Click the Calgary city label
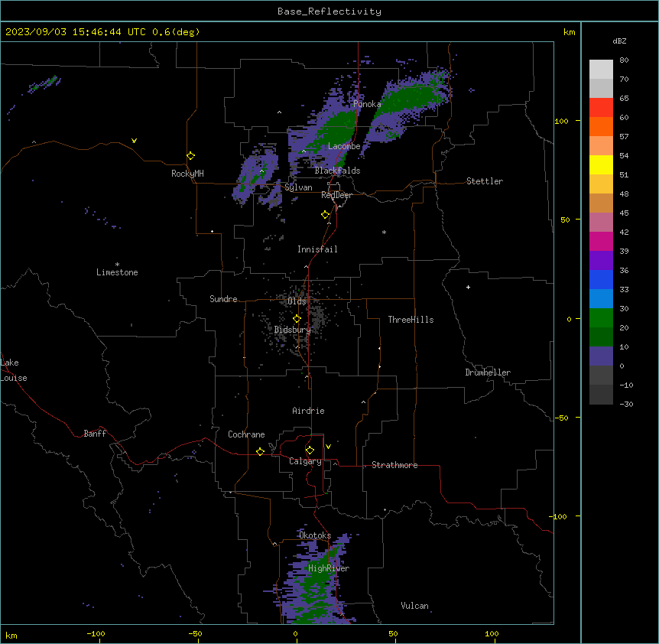 [x=305, y=461]
